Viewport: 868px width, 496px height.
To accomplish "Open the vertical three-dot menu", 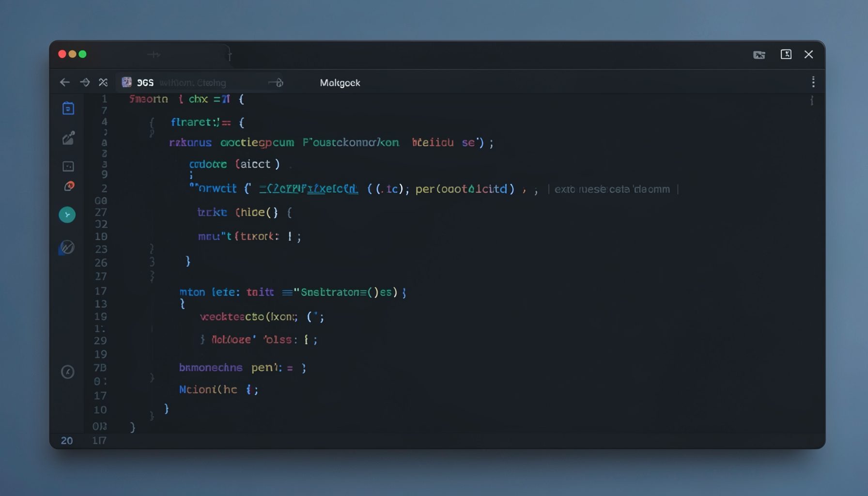I will (813, 82).
